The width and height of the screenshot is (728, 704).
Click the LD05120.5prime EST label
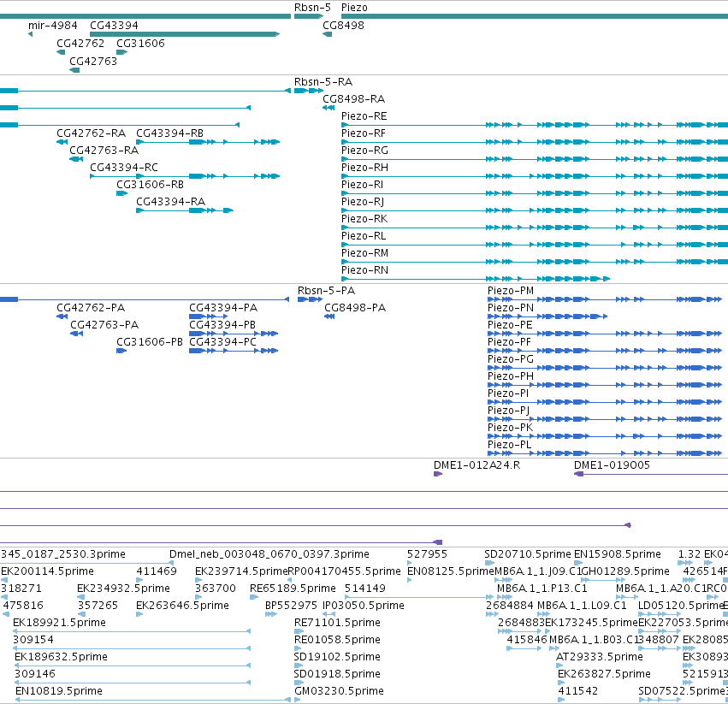click(683, 606)
